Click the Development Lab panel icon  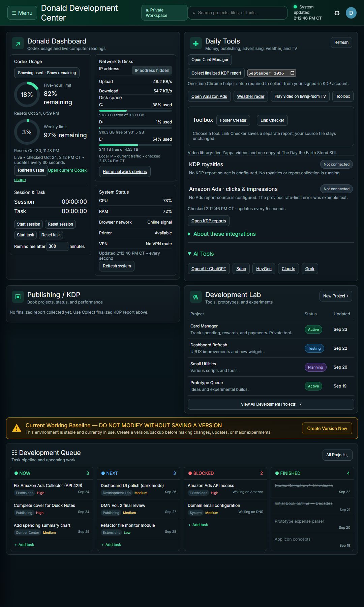[196, 297]
